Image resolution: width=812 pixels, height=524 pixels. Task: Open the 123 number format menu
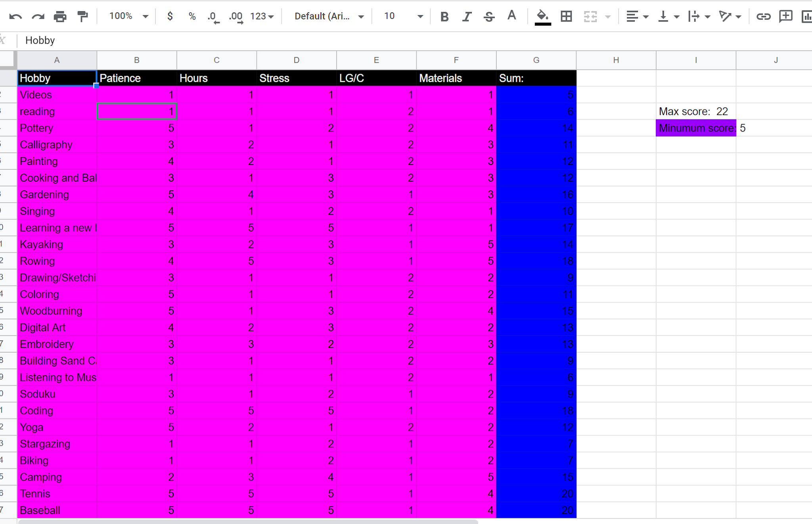(x=262, y=16)
